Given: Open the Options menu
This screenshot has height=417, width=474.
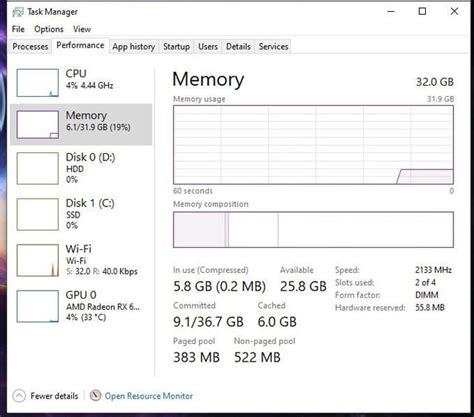Looking at the screenshot, I should [49, 29].
